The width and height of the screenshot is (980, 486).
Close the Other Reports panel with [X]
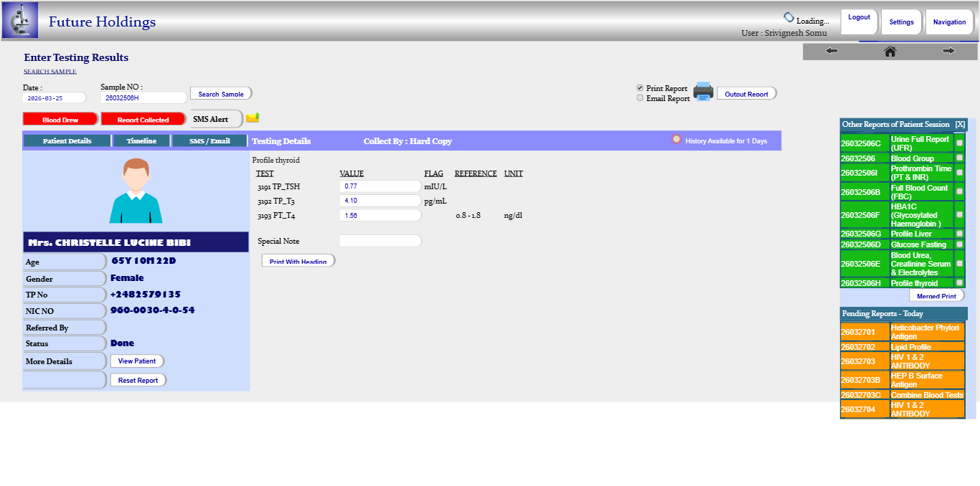[x=960, y=125]
